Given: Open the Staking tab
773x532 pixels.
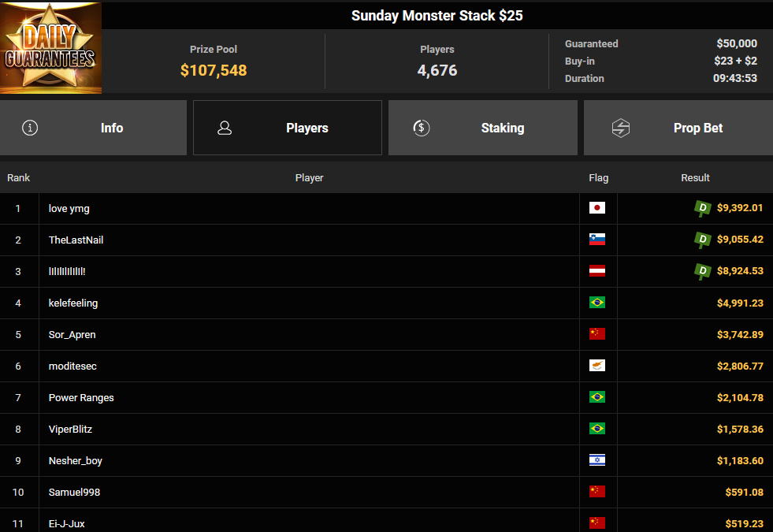Looking at the screenshot, I should [482, 128].
